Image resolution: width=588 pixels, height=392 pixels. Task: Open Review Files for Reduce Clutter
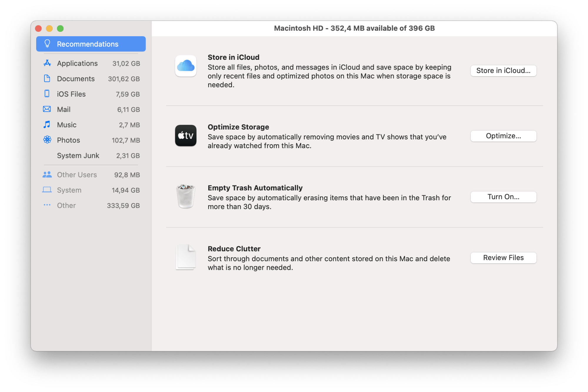click(x=503, y=257)
